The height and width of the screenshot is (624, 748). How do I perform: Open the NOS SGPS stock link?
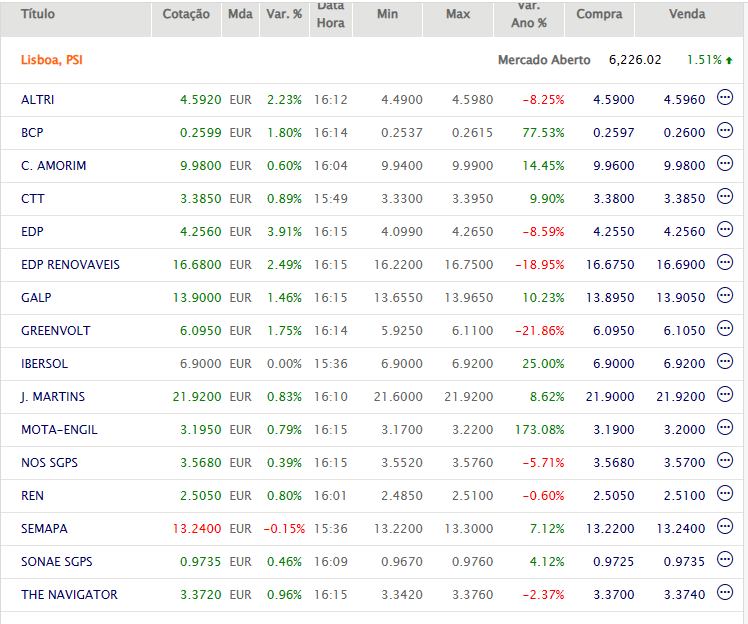coord(49,462)
